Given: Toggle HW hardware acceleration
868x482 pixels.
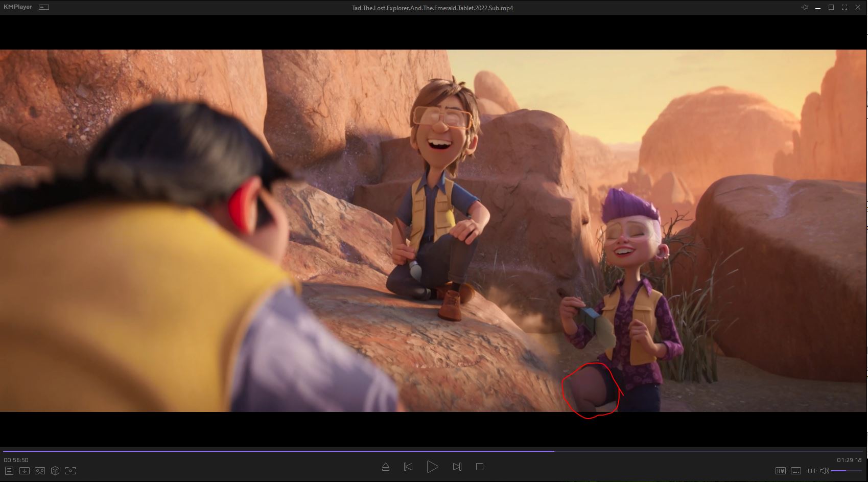Looking at the screenshot, I should (x=780, y=471).
